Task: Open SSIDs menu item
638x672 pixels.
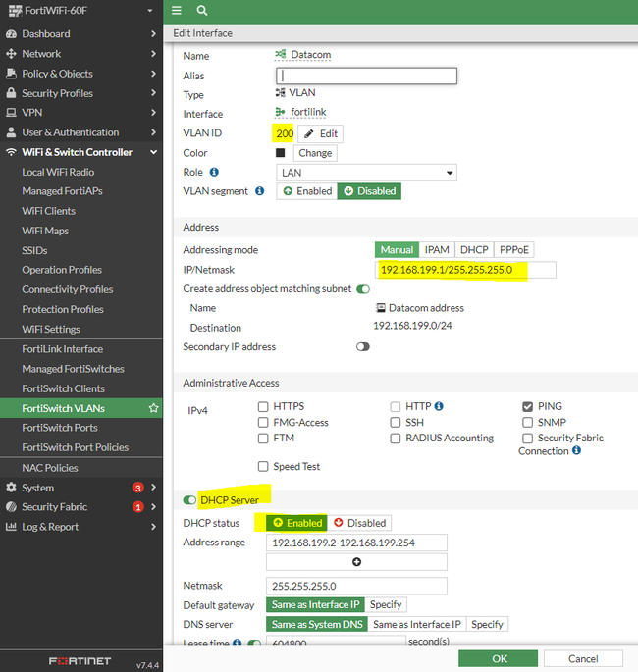Action: (x=34, y=250)
